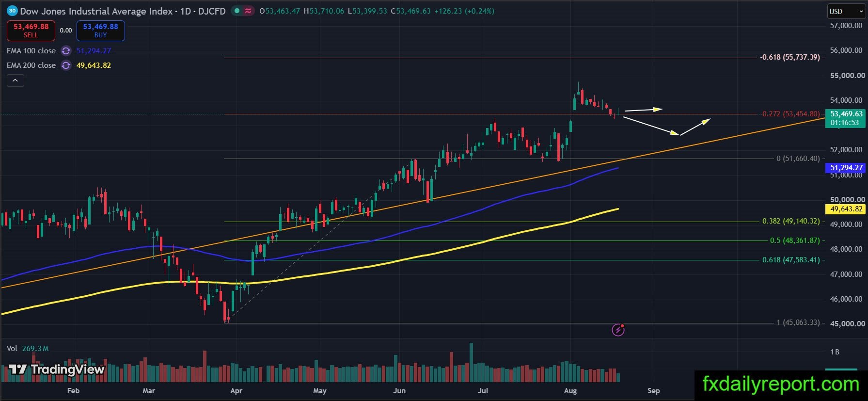Screen dimensions: 868x401
Task: Click the Feb label on the time axis
Action: (73, 391)
